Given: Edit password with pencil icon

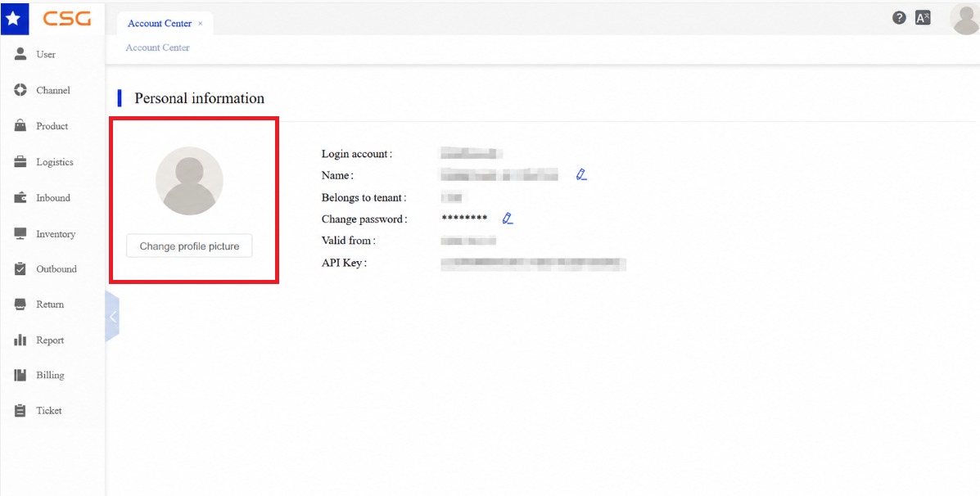Looking at the screenshot, I should point(508,218).
